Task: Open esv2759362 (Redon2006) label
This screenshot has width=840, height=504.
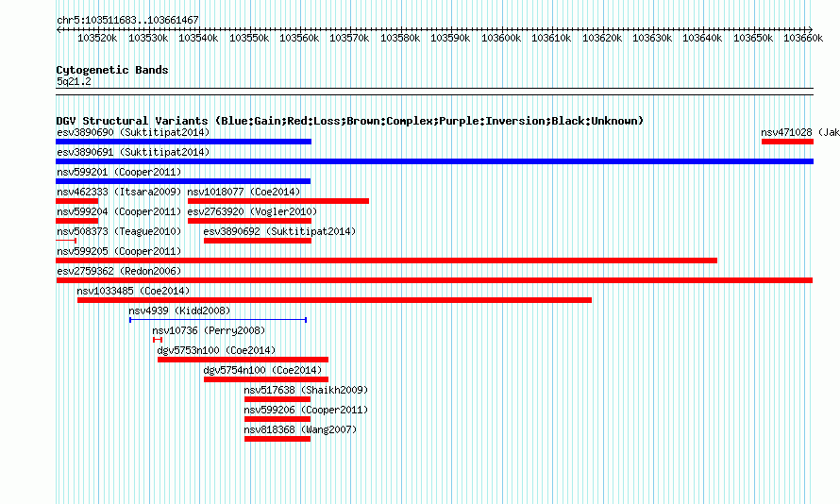Action: (x=119, y=271)
